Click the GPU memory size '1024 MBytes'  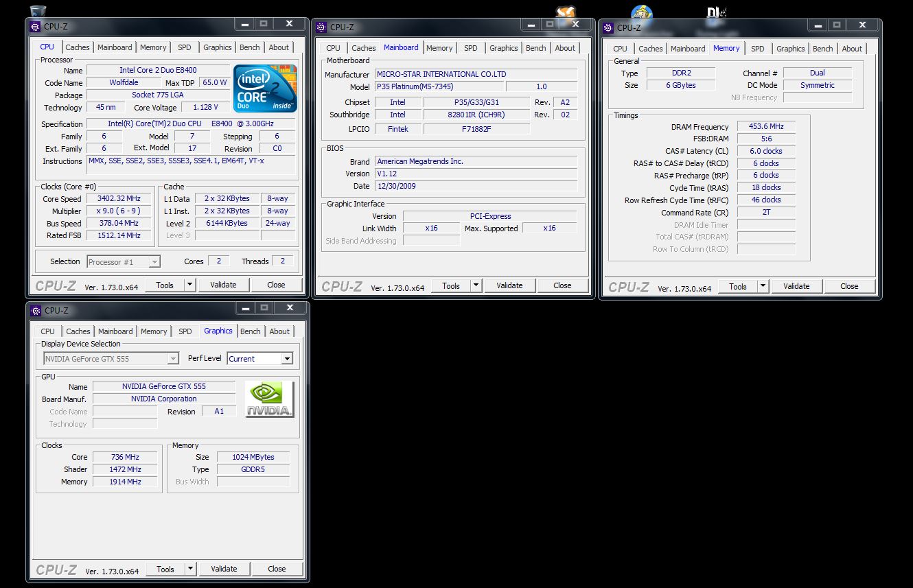point(253,457)
